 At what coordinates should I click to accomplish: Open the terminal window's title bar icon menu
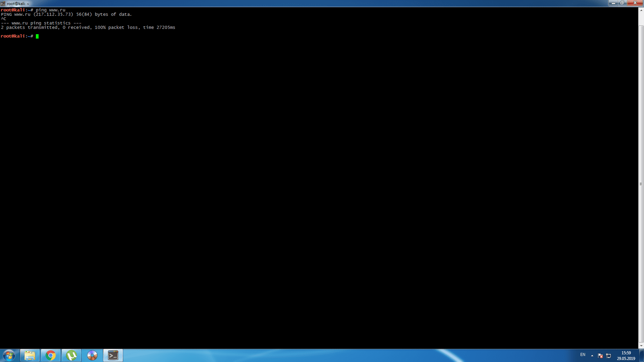pyautogui.click(x=3, y=3)
